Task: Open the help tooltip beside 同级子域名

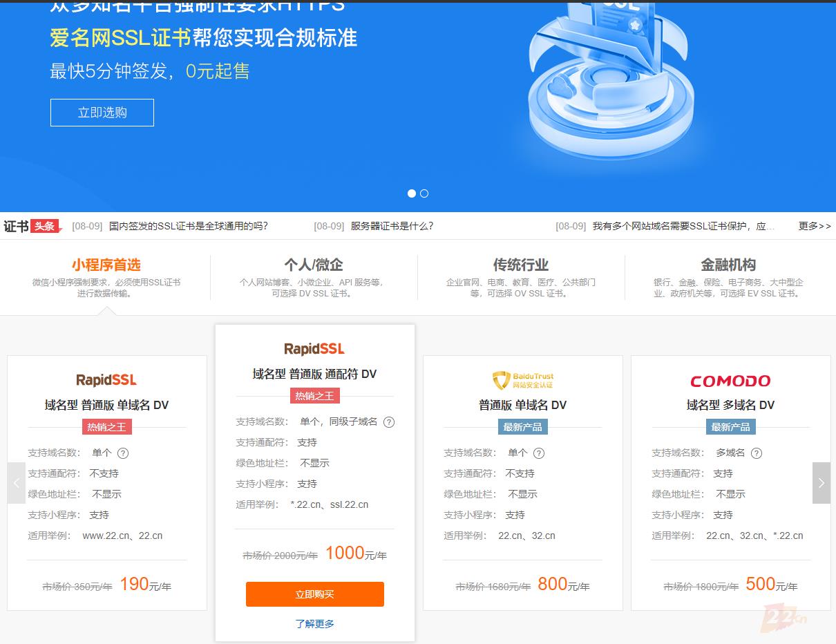Action: point(389,422)
